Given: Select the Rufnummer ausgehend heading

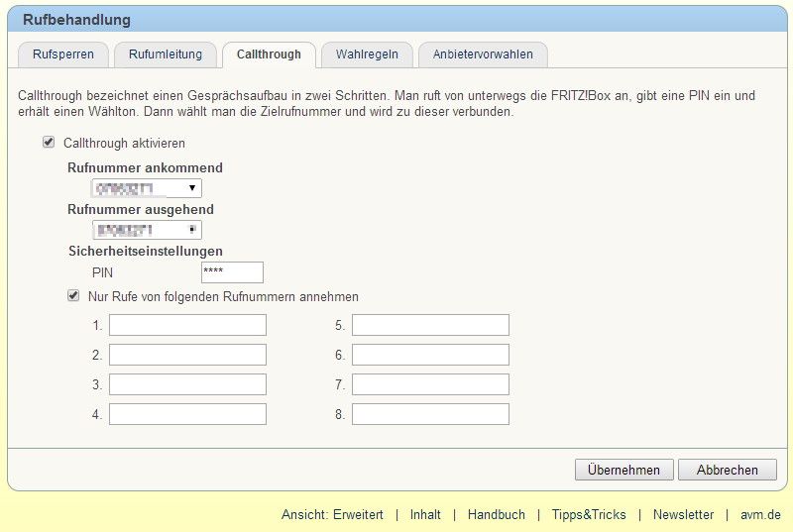Looking at the screenshot, I should 141,209.
